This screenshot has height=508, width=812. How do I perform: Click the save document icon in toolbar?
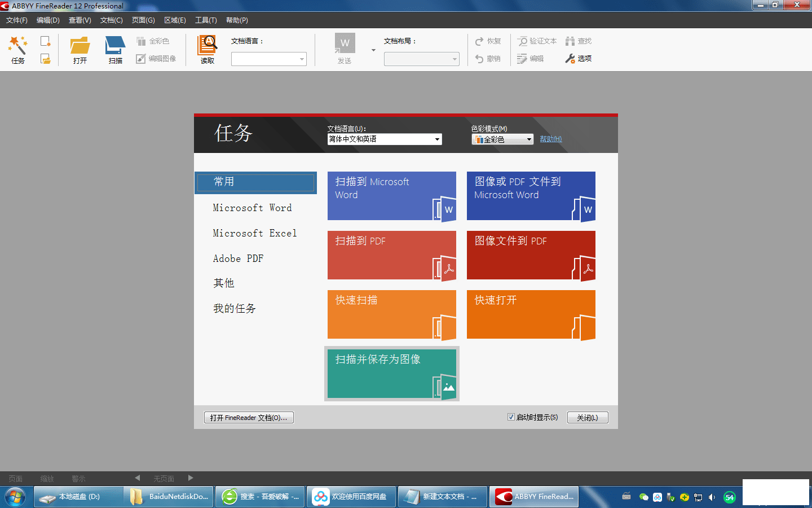(46, 59)
